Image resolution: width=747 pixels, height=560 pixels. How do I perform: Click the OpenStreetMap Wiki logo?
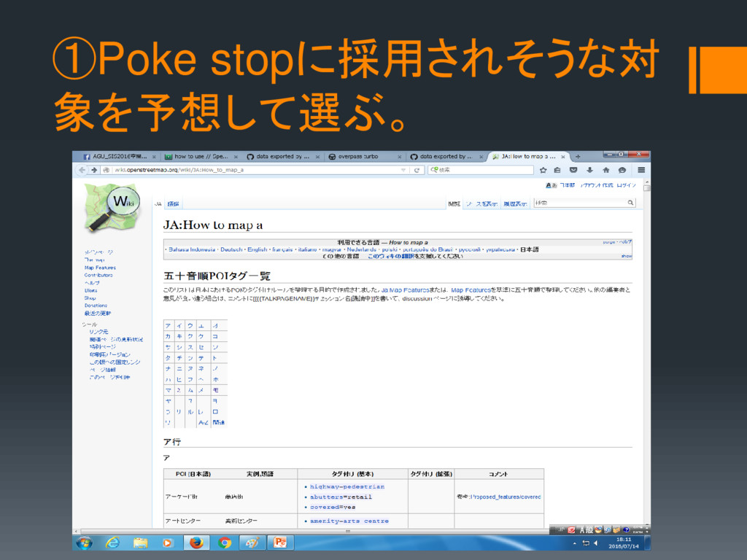[x=112, y=209]
